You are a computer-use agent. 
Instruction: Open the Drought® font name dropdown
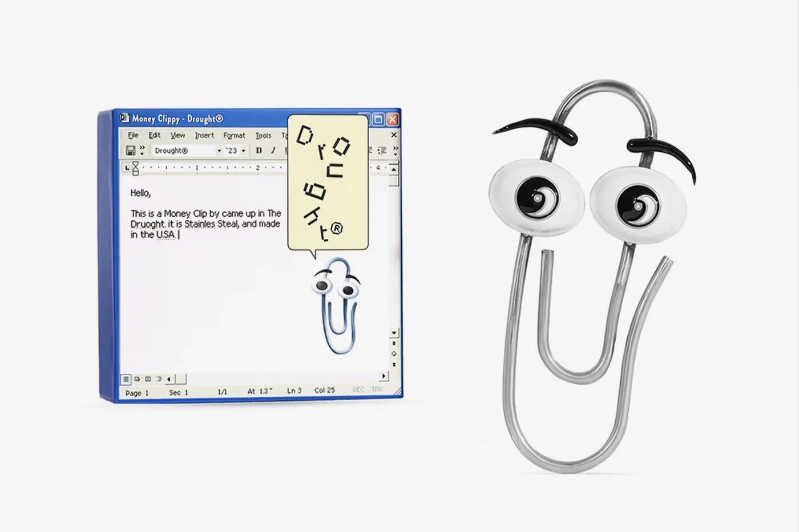[x=219, y=151]
